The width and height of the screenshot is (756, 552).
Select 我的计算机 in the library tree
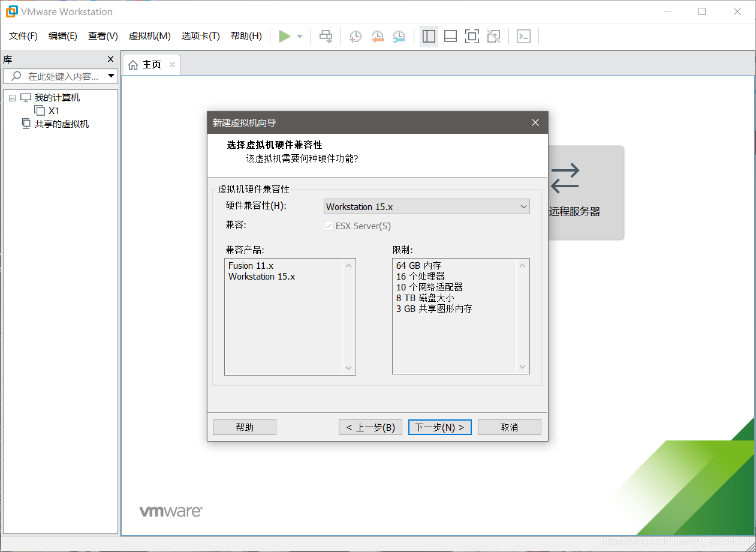pos(57,98)
